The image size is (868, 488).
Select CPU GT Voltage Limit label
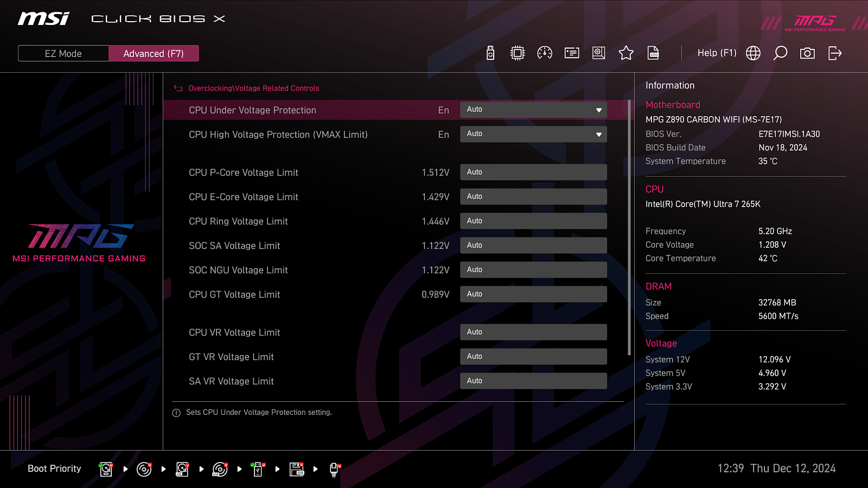click(x=234, y=294)
